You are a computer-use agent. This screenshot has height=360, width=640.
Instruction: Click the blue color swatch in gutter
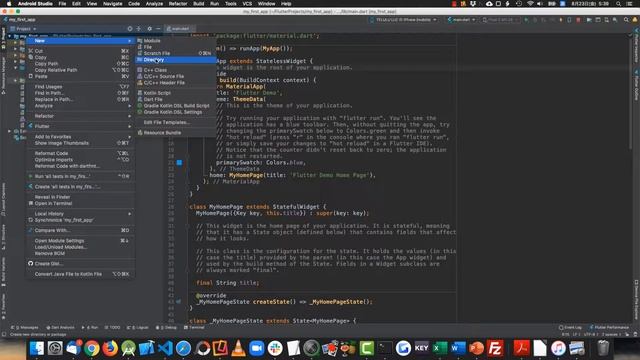pos(179,162)
